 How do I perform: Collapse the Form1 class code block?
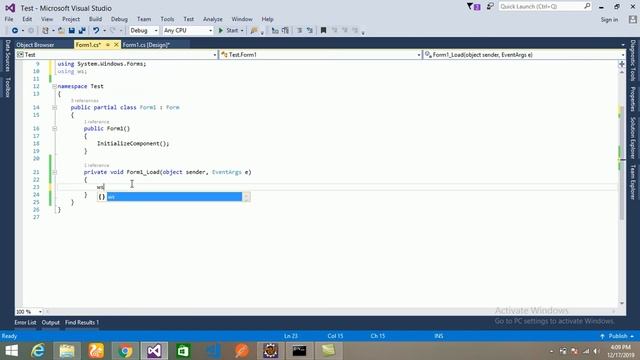pos(54,108)
